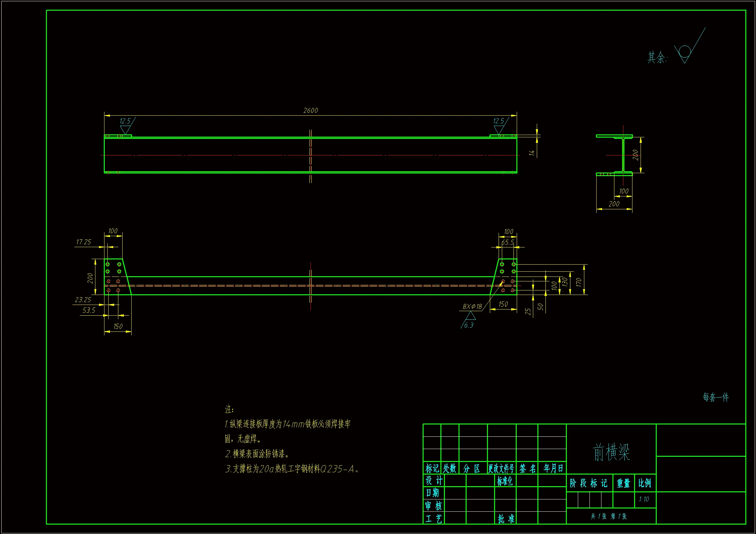Click note 3 about 20a 工字钢 material

(x=292, y=469)
